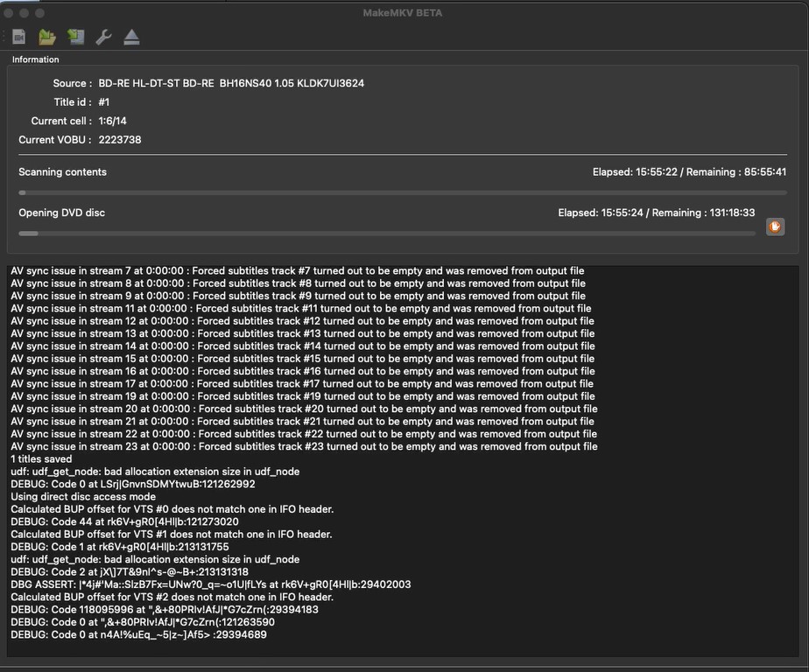809x672 pixels.
Task: Click the DEBUG Code 1 log line
Action: coord(120,547)
